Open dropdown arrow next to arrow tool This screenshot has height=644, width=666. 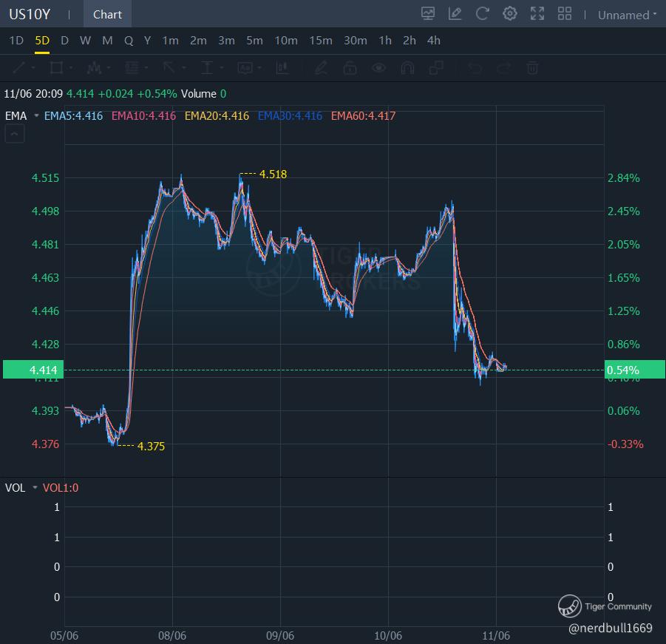click(183, 68)
